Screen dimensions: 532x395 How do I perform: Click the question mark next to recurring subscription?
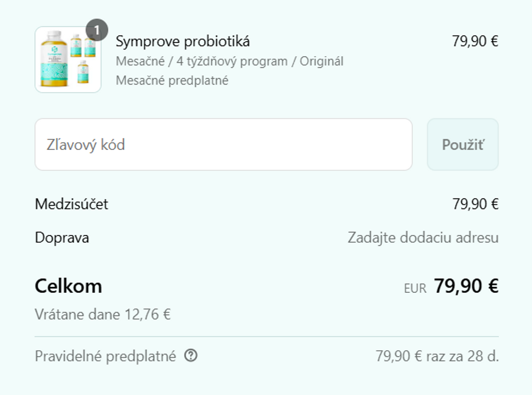pyautogui.click(x=190, y=355)
